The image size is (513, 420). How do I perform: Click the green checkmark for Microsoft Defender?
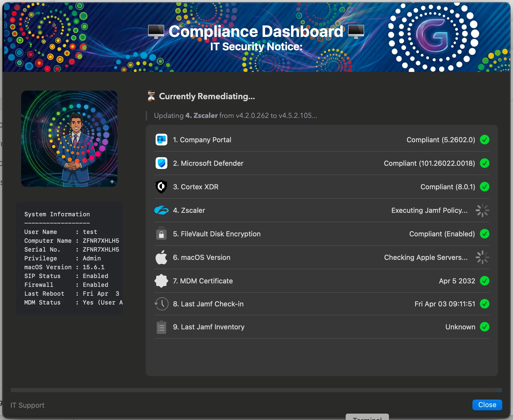point(484,163)
